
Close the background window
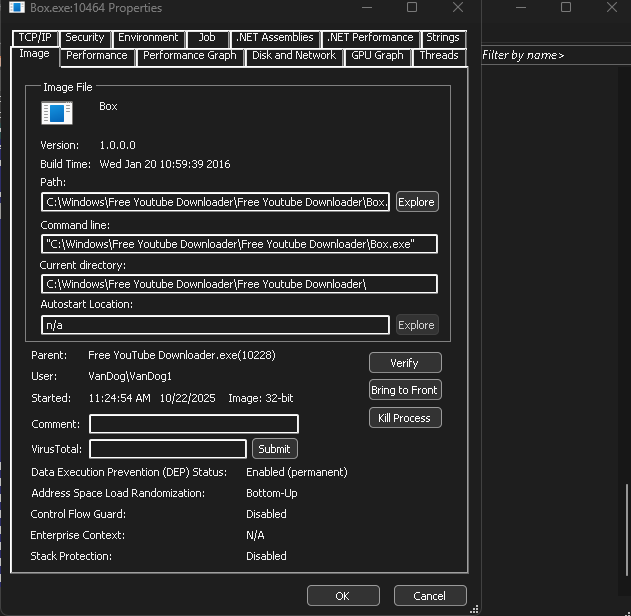click(612, 7)
